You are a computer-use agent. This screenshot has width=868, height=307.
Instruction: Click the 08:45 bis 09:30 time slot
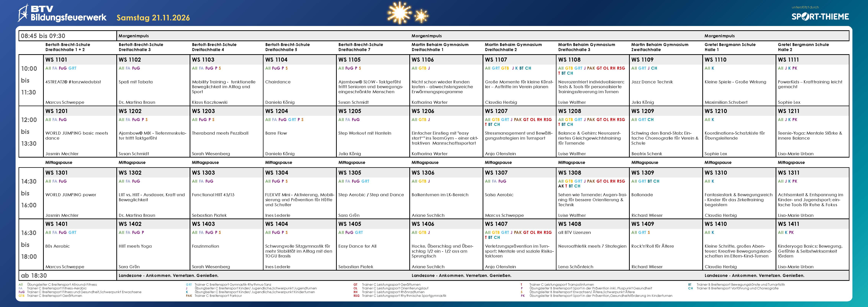pos(43,36)
